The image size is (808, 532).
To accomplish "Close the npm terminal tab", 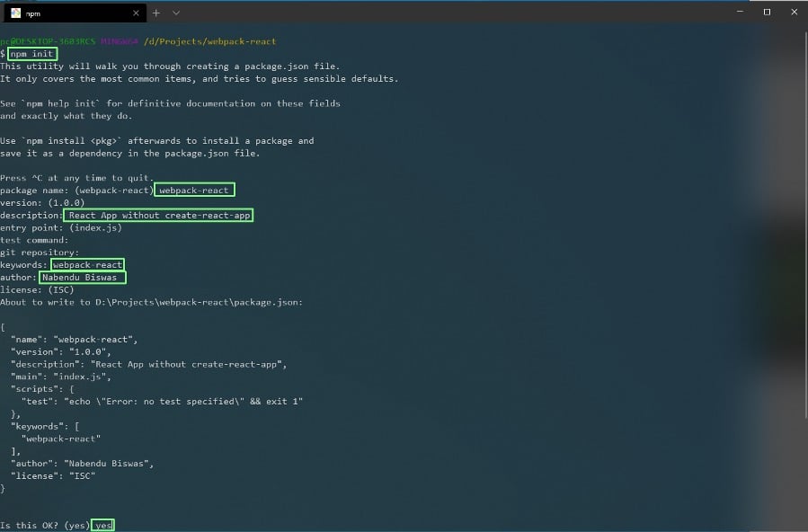I will [136, 13].
